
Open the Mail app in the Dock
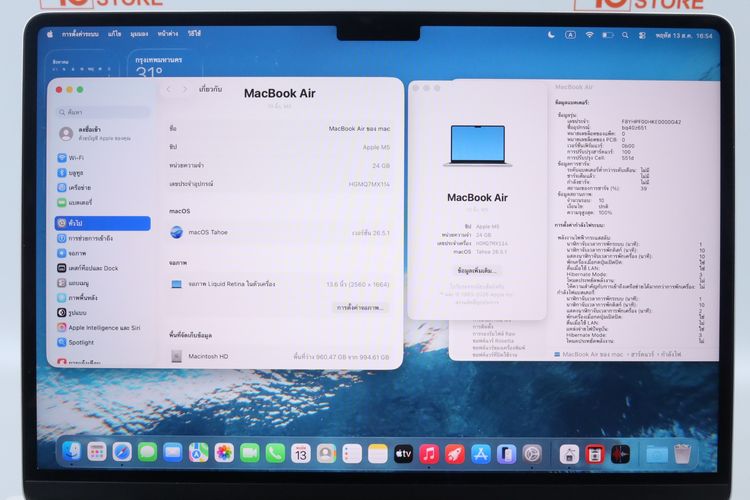click(x=173, y=452)
